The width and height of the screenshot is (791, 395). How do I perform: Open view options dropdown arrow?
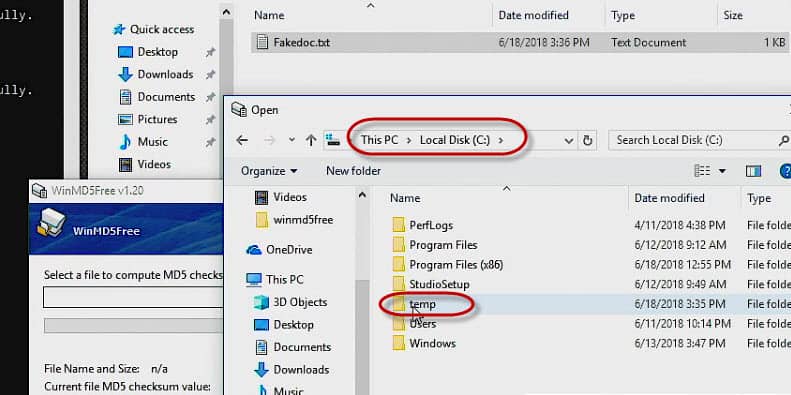pyautogui.click(x=722, y=172)
